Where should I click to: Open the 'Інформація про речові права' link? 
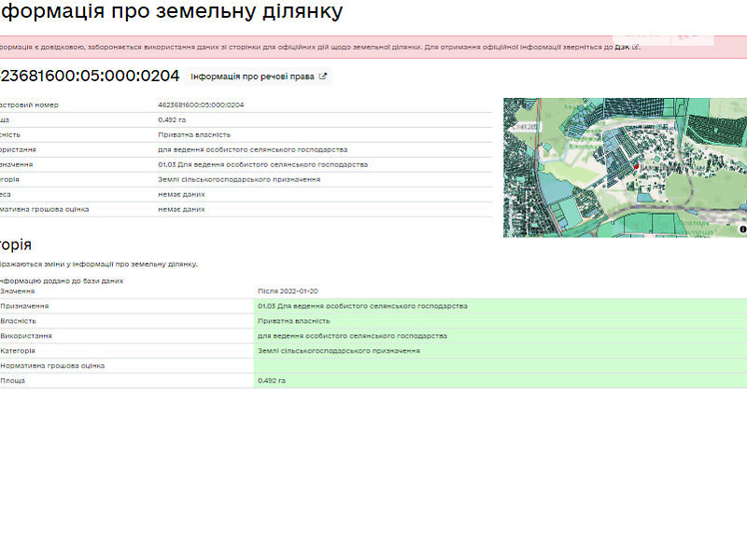[252, 77]
